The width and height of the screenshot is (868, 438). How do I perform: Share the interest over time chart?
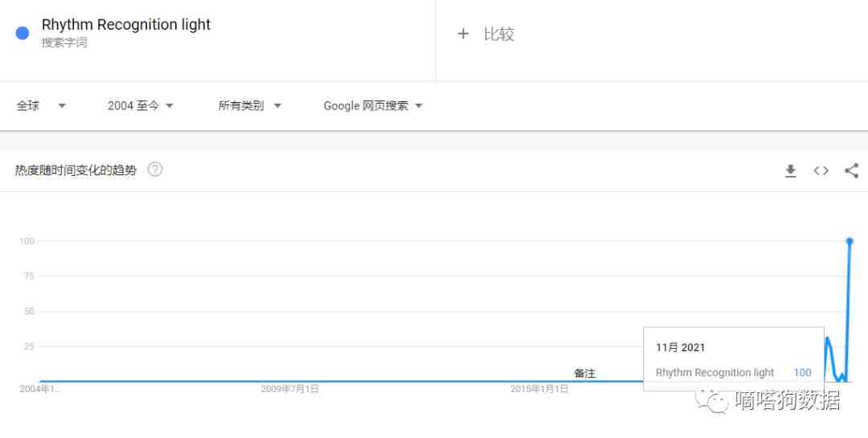coord(851,170)
